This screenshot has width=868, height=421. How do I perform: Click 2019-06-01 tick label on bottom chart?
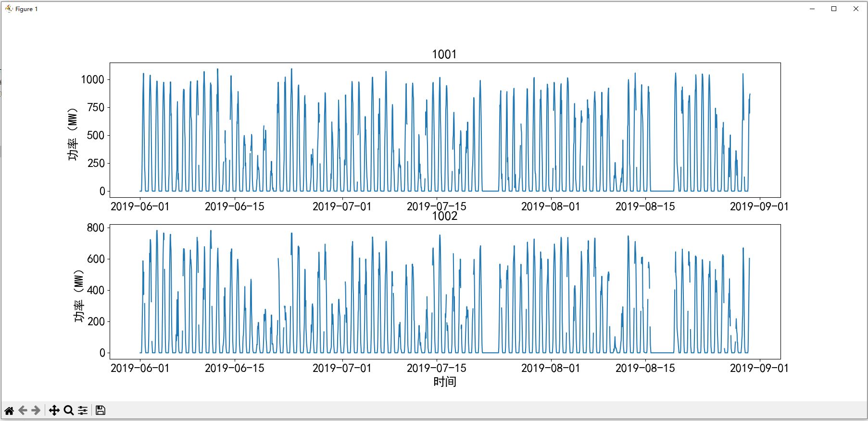pos(140,368)
